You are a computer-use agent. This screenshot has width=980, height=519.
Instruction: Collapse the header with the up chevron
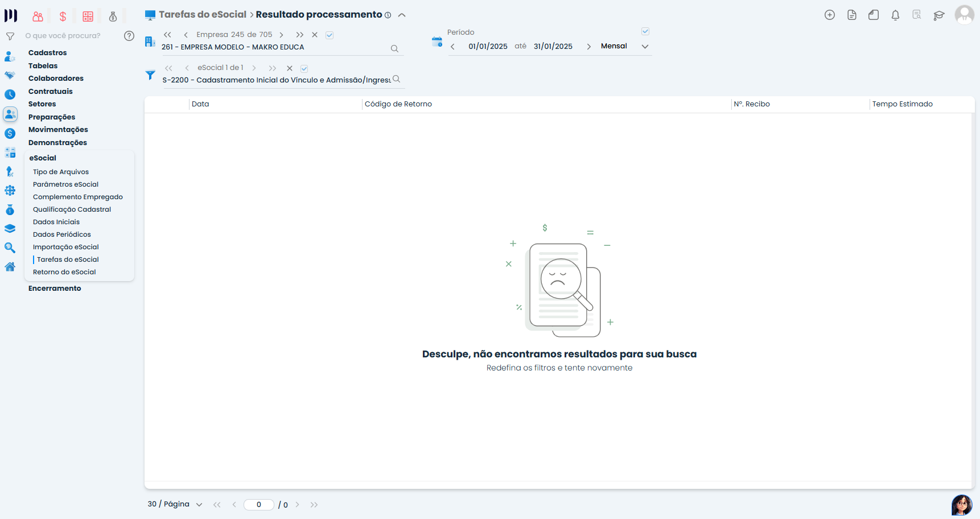click(x=402, y=15)
